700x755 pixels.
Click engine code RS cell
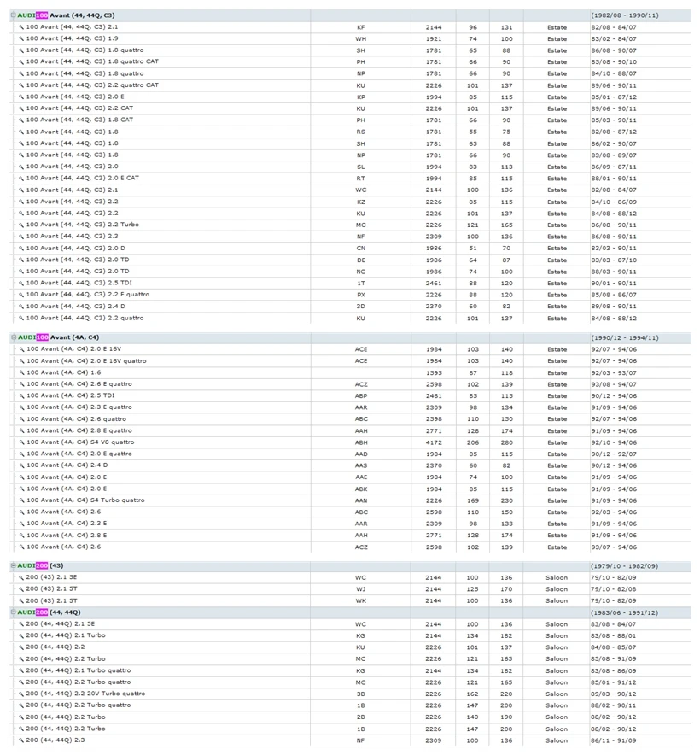tap(360, 132)
